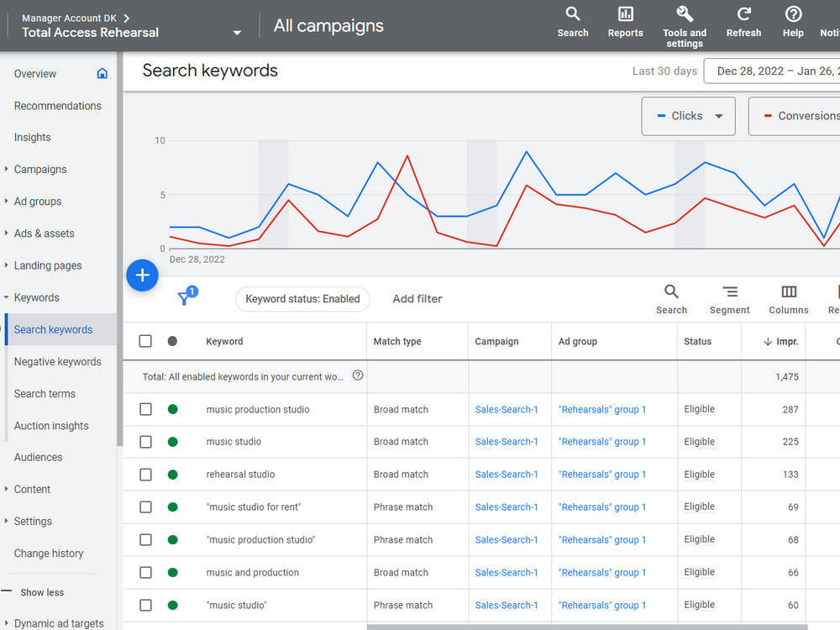Collapse the Keywords sidebar section
840x630 pixels.
[x=7, y=297]
